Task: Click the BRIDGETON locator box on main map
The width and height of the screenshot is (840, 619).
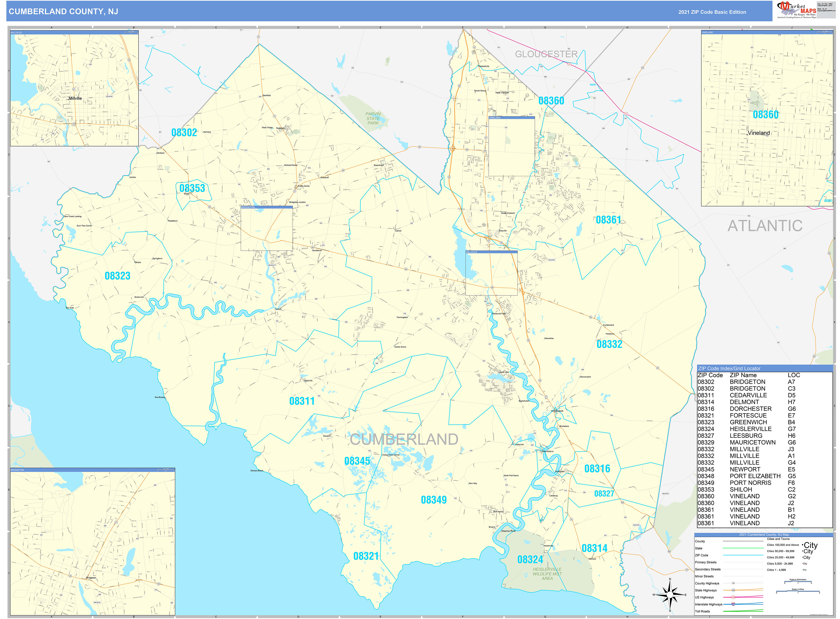Action: click(x=266, y=228)
